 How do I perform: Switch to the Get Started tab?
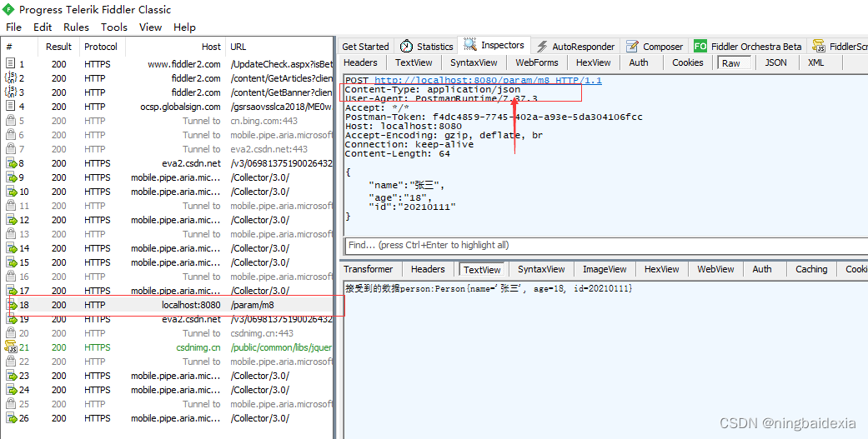pos(365,47)
